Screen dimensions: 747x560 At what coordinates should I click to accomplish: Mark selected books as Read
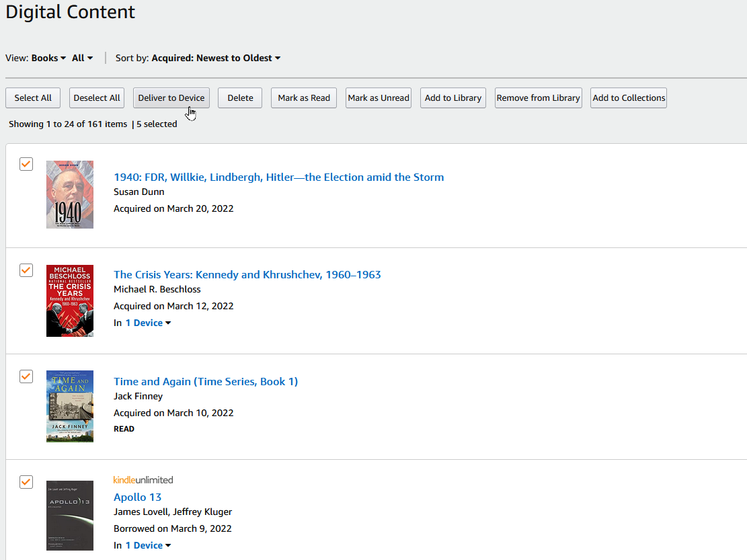pos(303,97)
